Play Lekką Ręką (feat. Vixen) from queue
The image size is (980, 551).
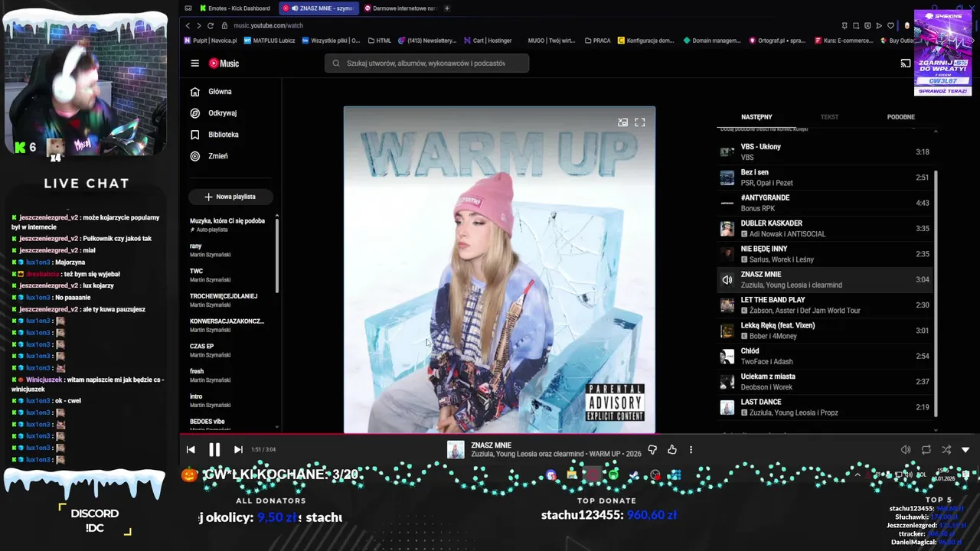tap(825, 331)
